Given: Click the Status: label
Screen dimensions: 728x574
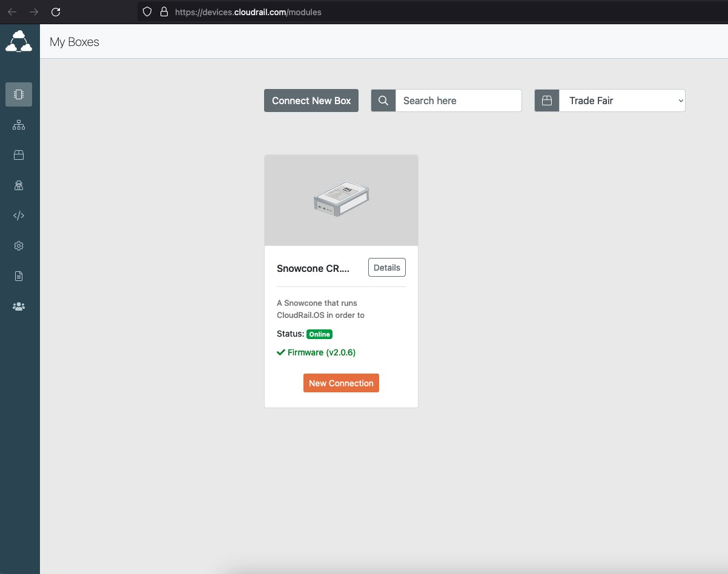Looking at the screenshot, I should [290, 334].
